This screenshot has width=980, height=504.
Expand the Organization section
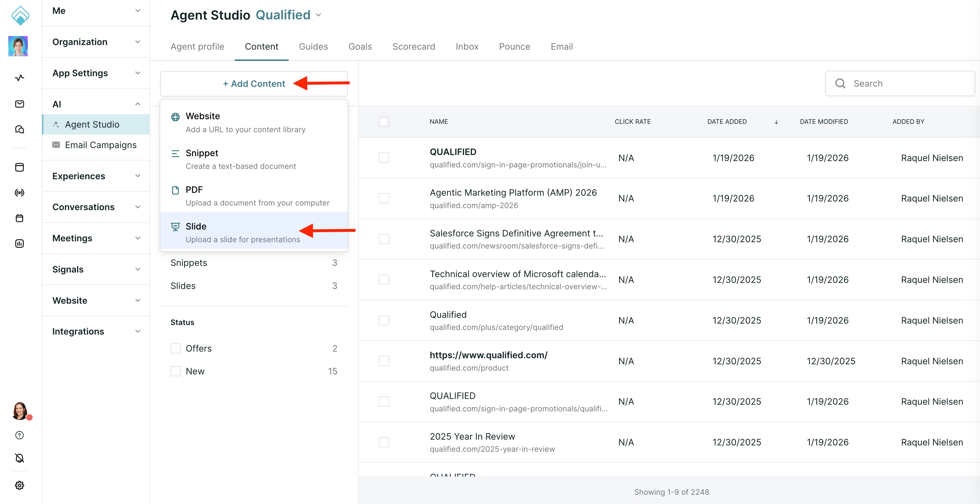pos(96,42)
